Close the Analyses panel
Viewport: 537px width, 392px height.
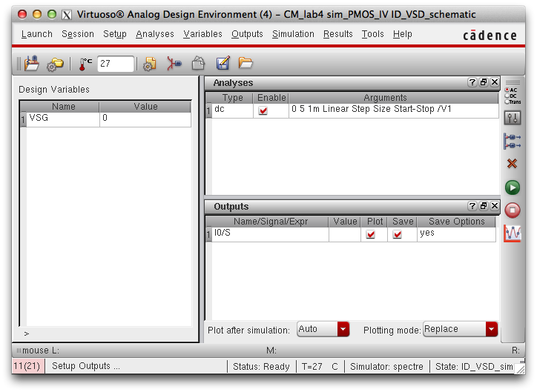click(x=495, y=82)
